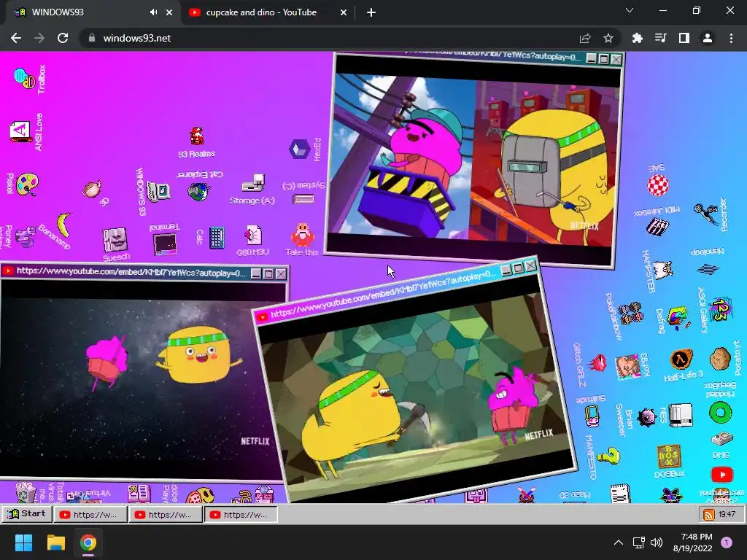747x560 pixels.
Task: Launch the Solitude card game icon
Action: pos(592,416)
